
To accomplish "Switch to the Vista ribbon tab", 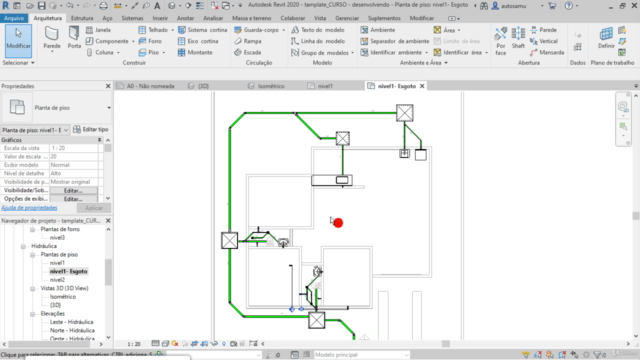I will [x=320, y=18].
